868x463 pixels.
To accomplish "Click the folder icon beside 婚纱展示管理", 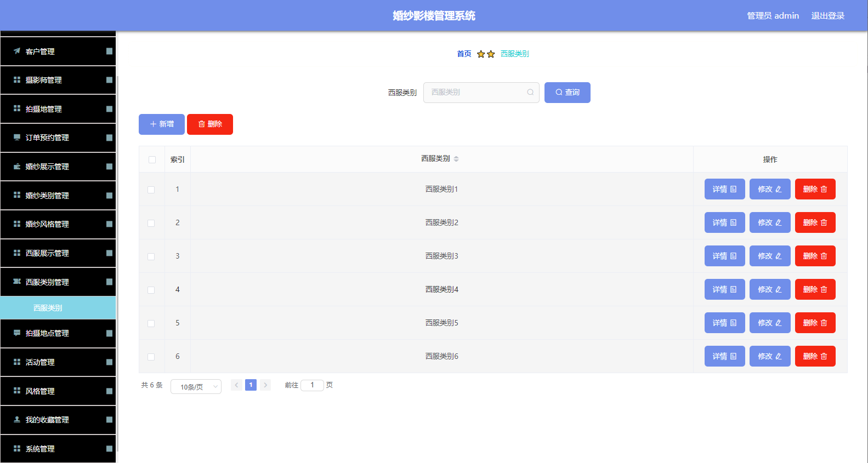I will [17, 166].
